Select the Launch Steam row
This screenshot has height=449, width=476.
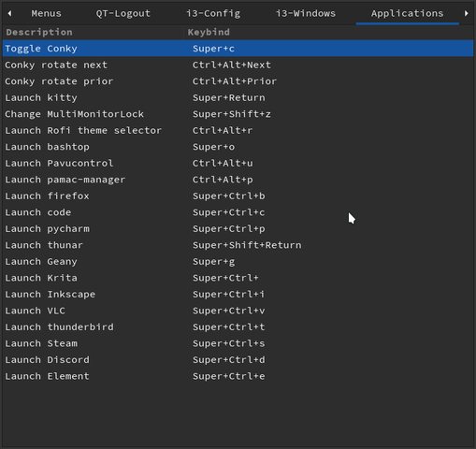tap(238, 343)
